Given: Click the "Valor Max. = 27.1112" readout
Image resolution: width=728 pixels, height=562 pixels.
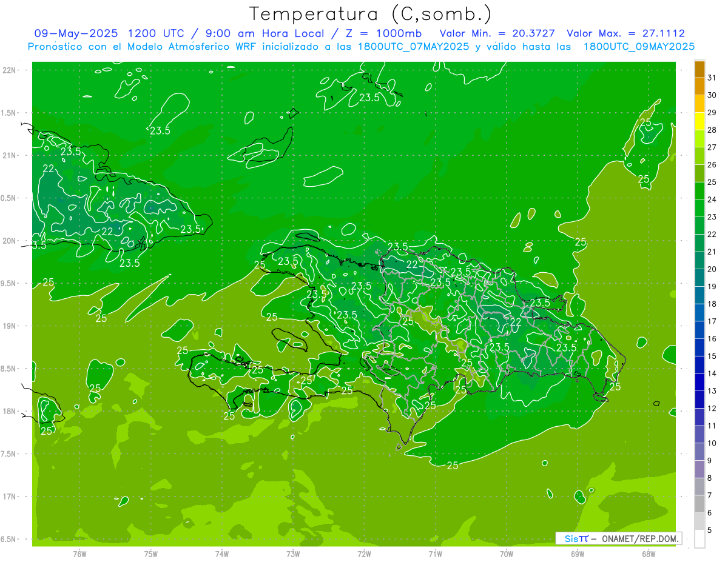Looking at the screenshot, I should pos(626,33).
